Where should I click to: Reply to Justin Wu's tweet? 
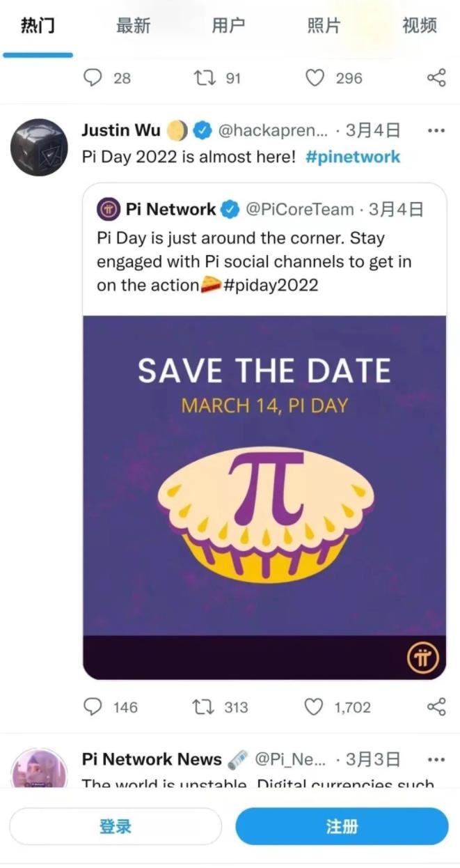[93, 707]
